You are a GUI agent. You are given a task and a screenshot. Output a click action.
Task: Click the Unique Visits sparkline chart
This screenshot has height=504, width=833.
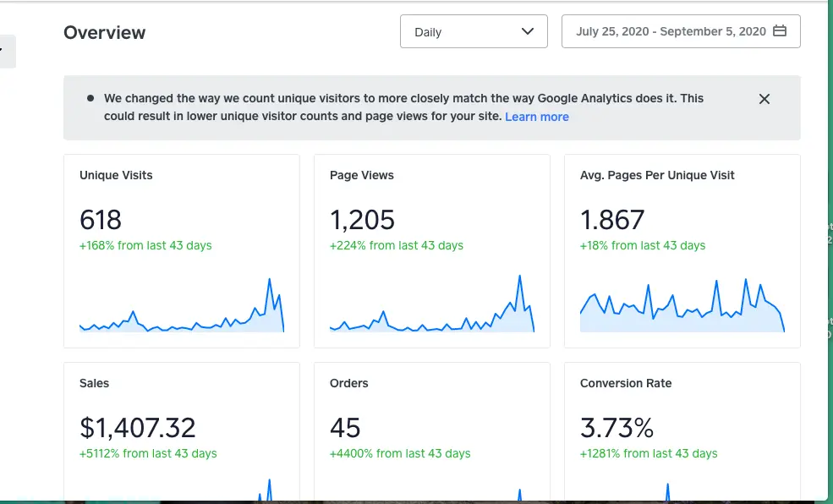[x=182, y=305]
